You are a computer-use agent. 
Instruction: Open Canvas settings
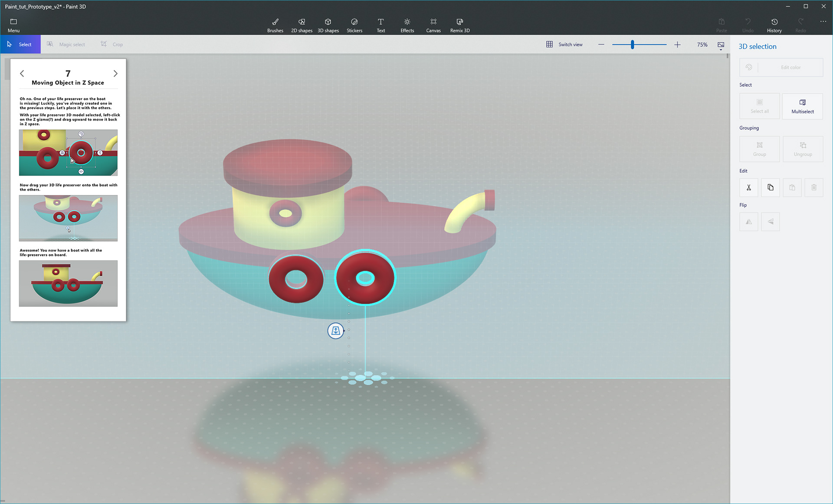click(x=433, y=25)
